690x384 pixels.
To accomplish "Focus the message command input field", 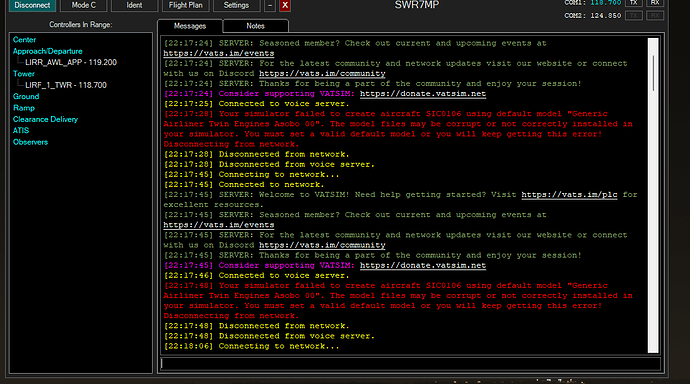I will click(410, 363).
